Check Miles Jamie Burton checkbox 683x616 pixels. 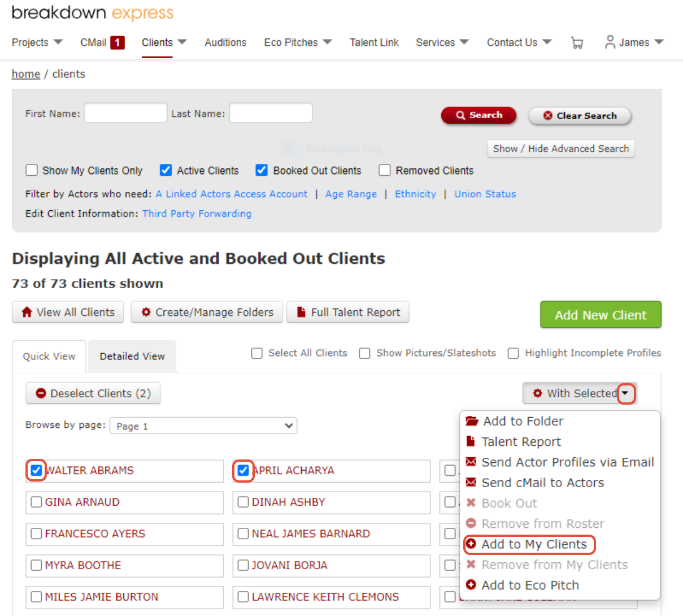37,597
